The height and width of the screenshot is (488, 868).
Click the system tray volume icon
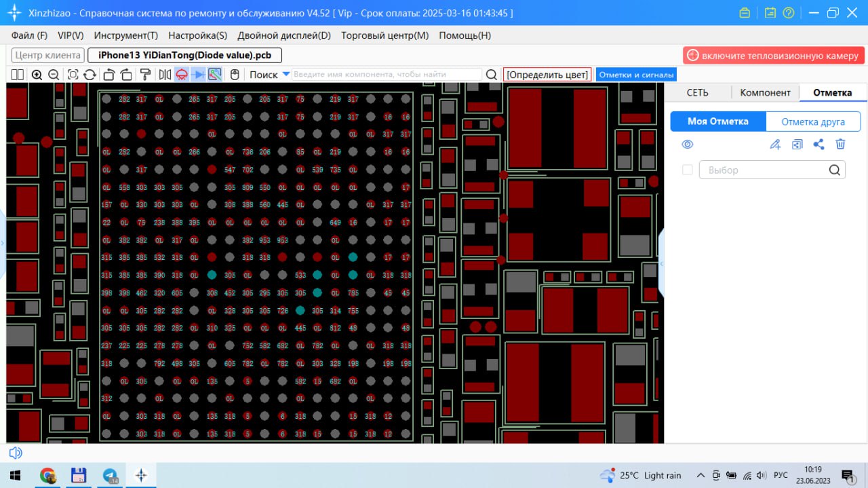[762, 475]
